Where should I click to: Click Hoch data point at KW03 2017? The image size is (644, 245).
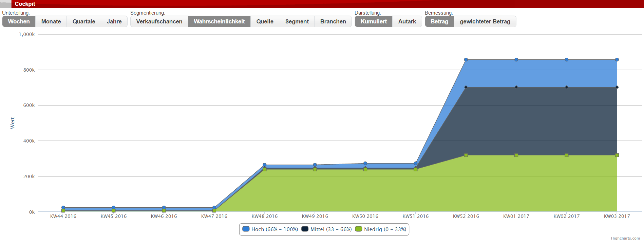[x=617, y=60]
